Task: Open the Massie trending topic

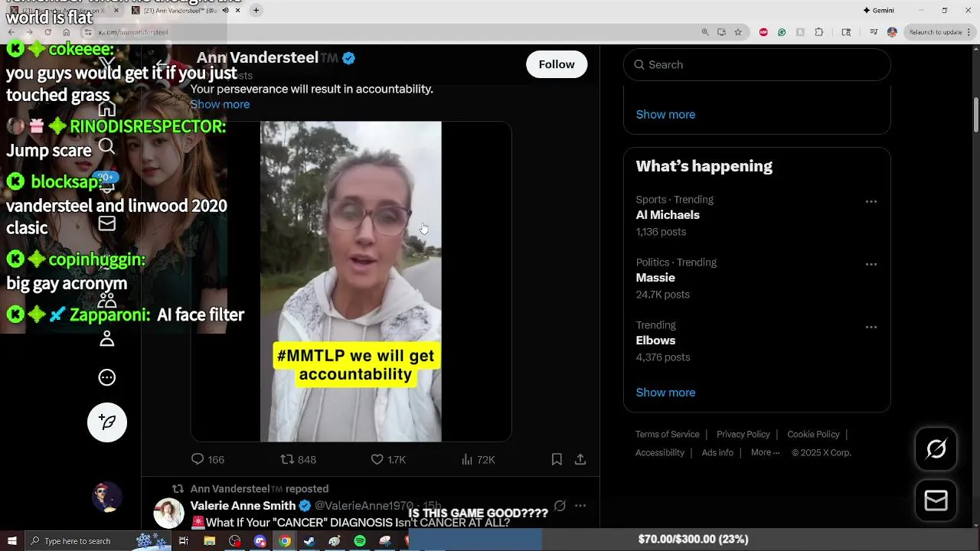Action: 655,278
